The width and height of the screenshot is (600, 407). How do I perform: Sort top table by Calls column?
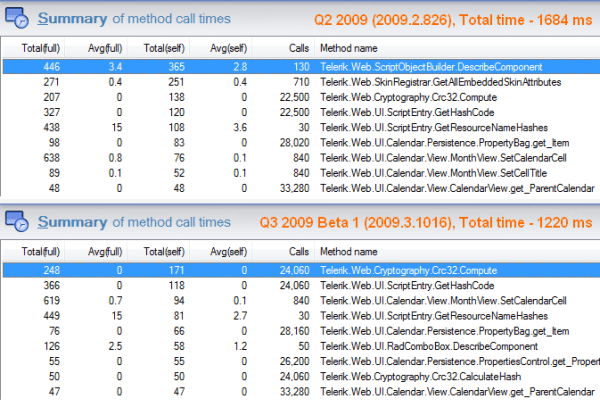283,48
